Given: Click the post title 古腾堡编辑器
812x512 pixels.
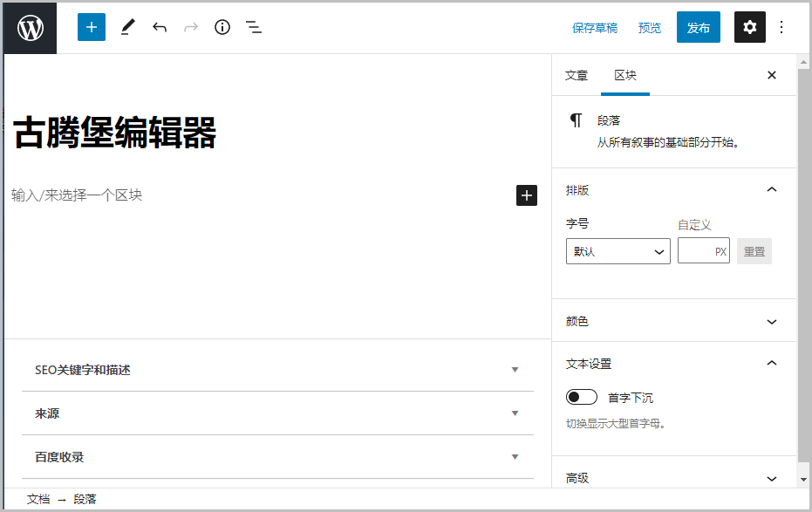Looking at the screenshot, I should pos(114,133).
